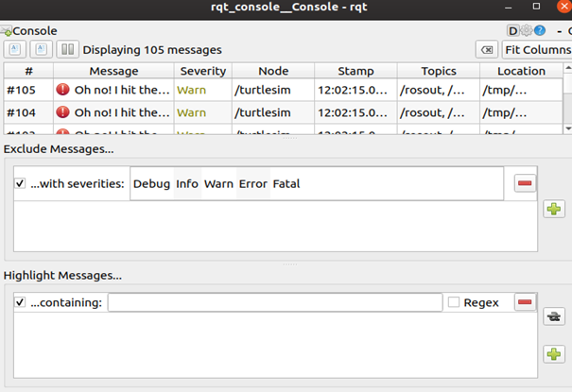This screenshot has width=572, height=392.
Task: Disable the with severities filter checkbox
Action: [x=21, y=183]
